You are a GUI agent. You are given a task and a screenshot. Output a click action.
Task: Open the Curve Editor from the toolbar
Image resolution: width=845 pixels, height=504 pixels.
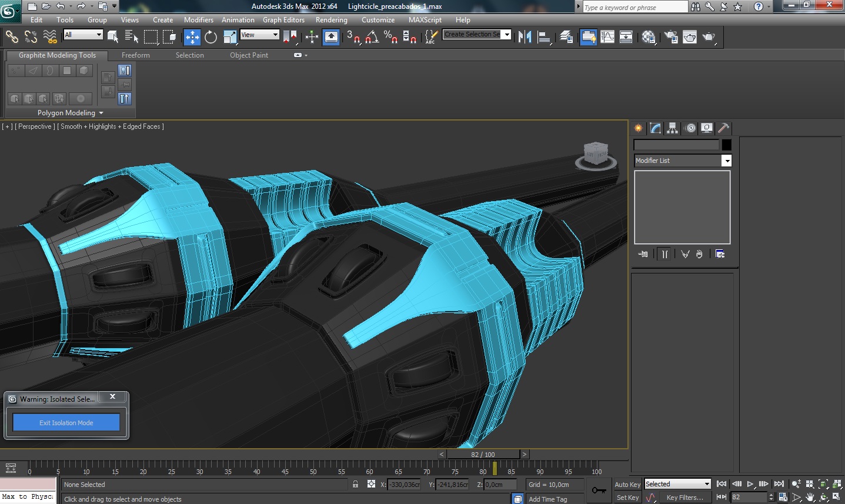pyautogui.click(x=607, y=37)
